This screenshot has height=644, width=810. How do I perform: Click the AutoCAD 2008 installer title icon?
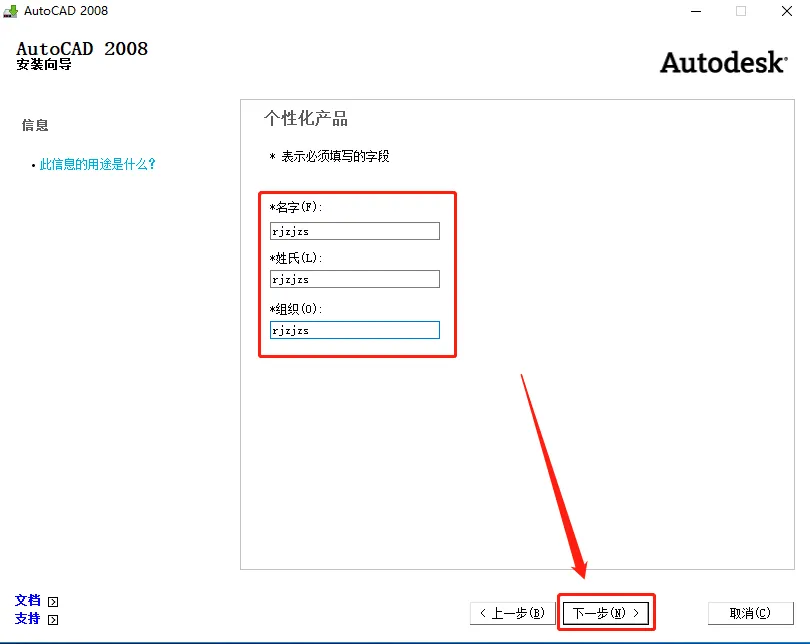pyautogui.click(x=10, y=11)
